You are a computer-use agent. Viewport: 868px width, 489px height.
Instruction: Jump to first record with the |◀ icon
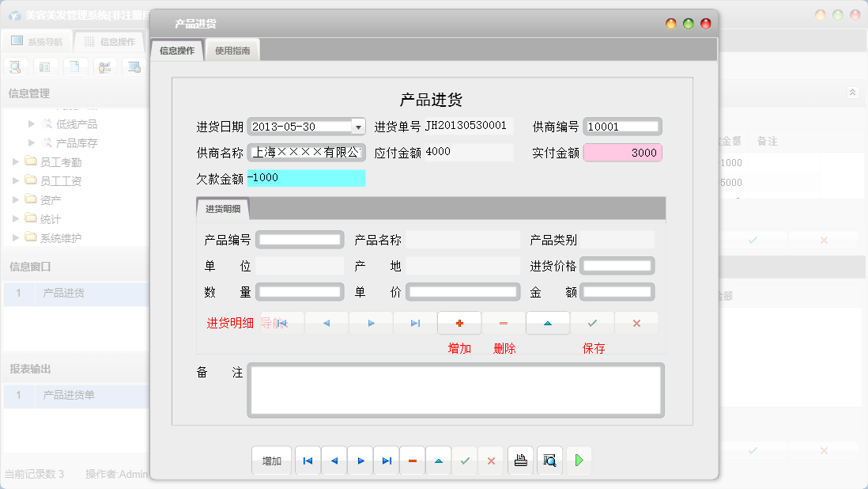point(308,460)
